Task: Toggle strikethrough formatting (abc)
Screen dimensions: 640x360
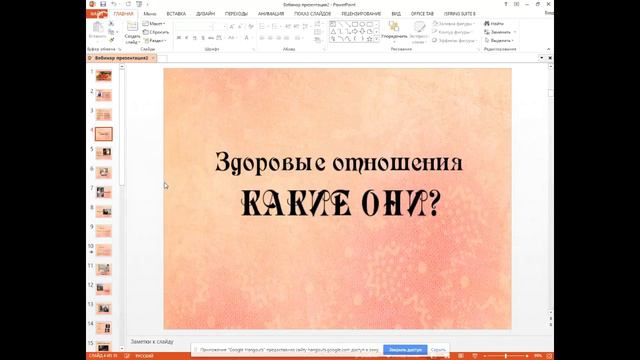Action: point(211,38)
